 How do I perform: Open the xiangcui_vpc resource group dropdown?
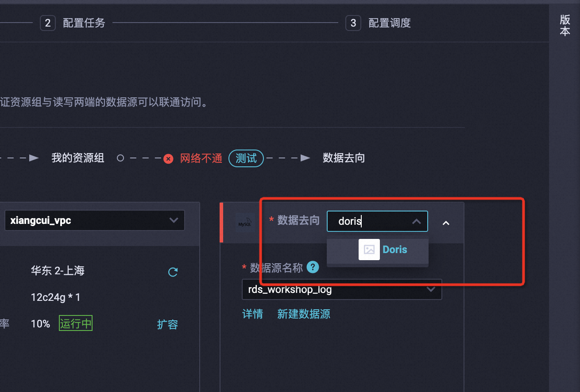point(94,220)
